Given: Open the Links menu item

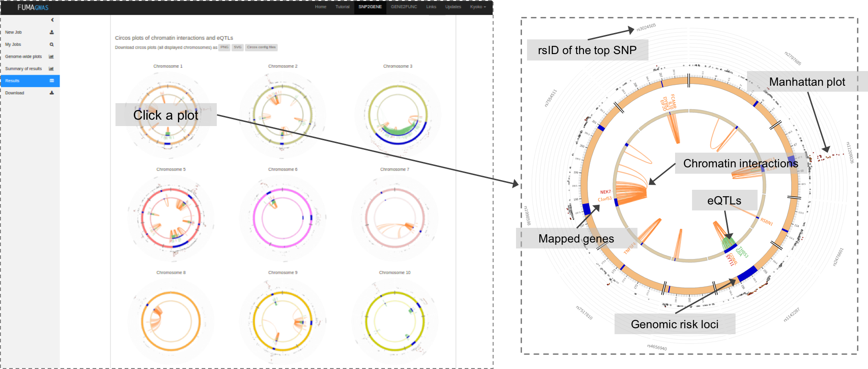Looking at the screenshot, I should click(x=431, y=7).
